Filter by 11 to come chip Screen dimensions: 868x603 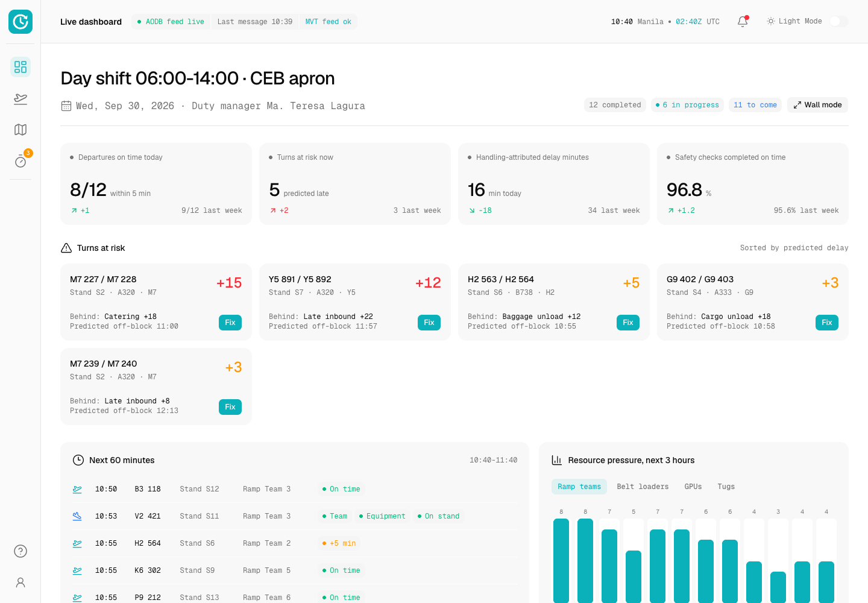click(755, 105)
